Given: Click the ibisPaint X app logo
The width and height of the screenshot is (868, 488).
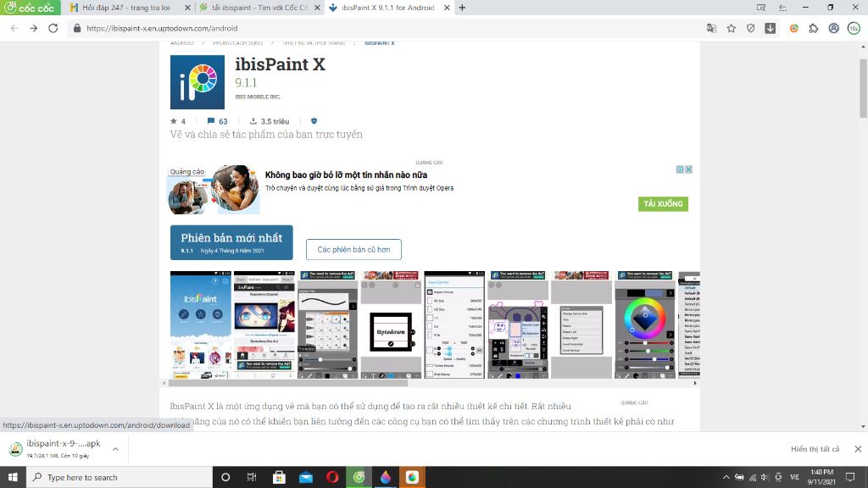Looking at the screenshot, I should click(198, 82).
